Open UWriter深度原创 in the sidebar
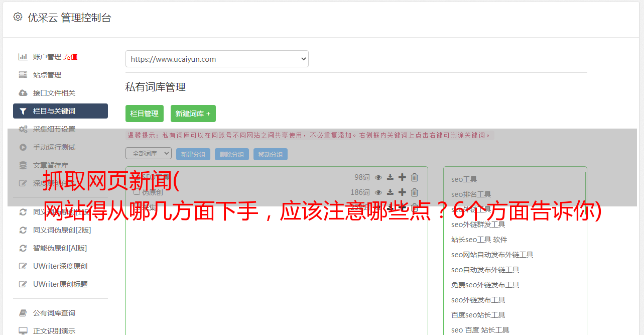This screenshot has width=644, height=335. click(x=60, y=266)
